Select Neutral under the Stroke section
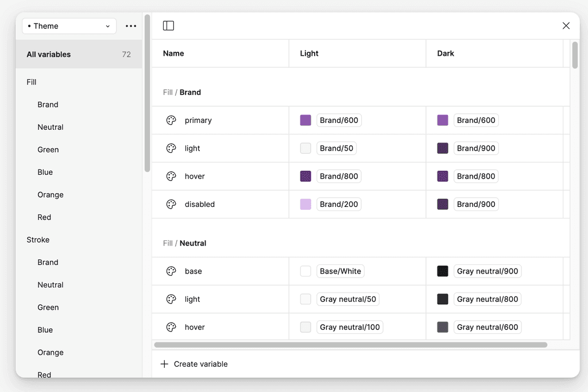 [x=51, y=285]
